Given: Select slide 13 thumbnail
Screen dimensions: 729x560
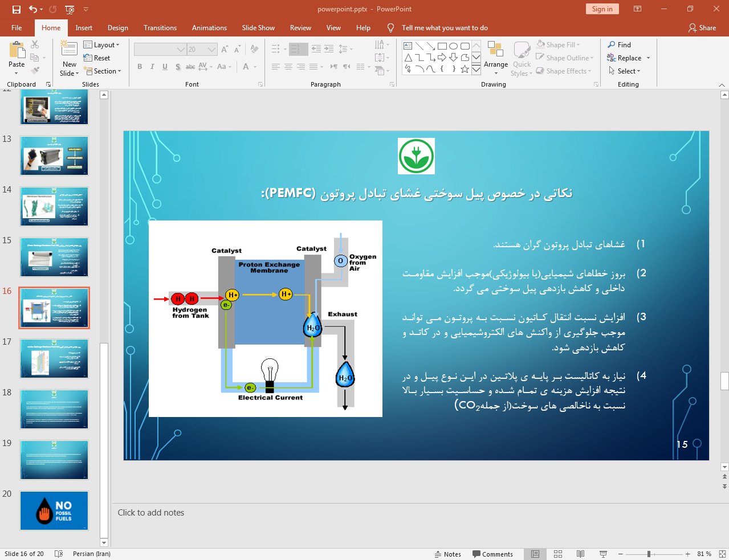Looking at the screenshot, I should [54, 156].
